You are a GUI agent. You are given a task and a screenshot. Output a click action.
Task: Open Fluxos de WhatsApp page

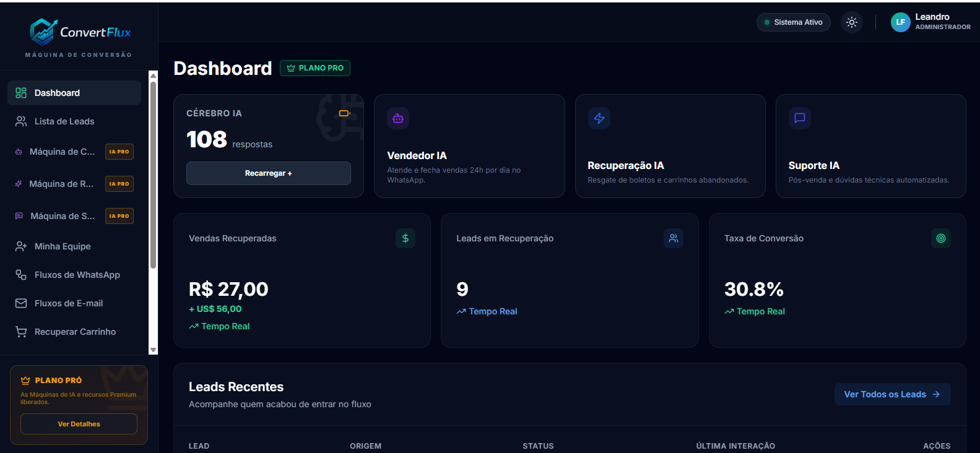[74, 275]
